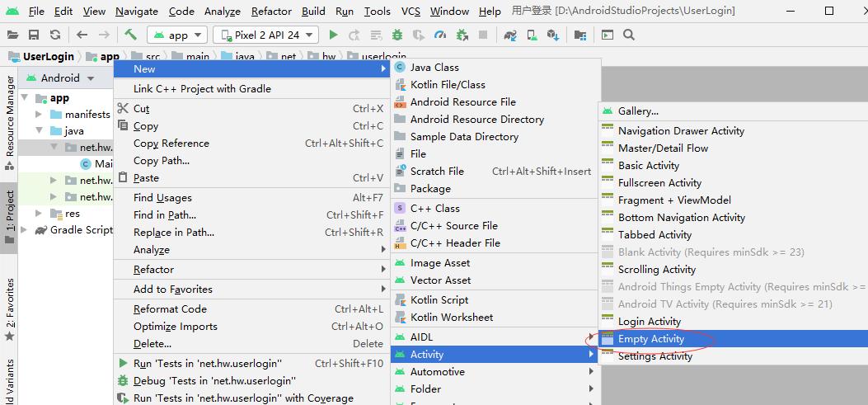Click the Sync/refresh toolbar icon

54,35
